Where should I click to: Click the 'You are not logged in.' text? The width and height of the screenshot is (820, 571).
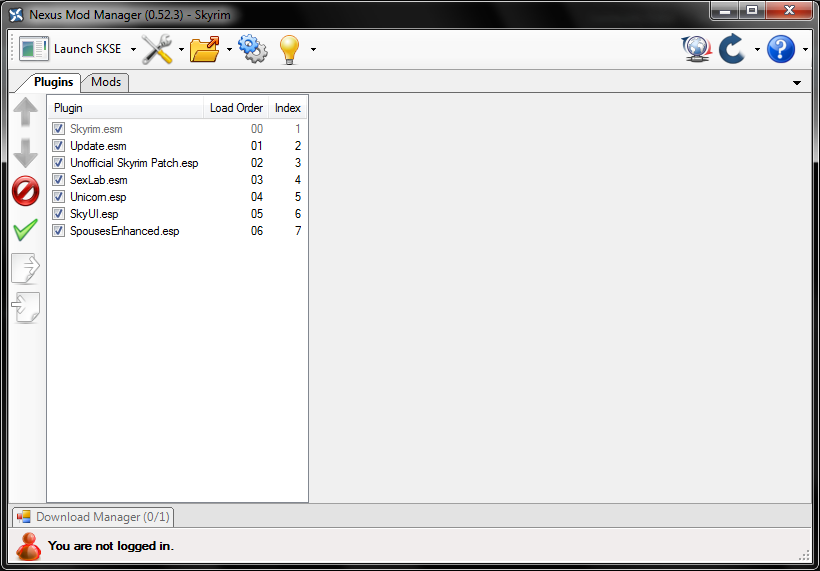pos(111,546)
